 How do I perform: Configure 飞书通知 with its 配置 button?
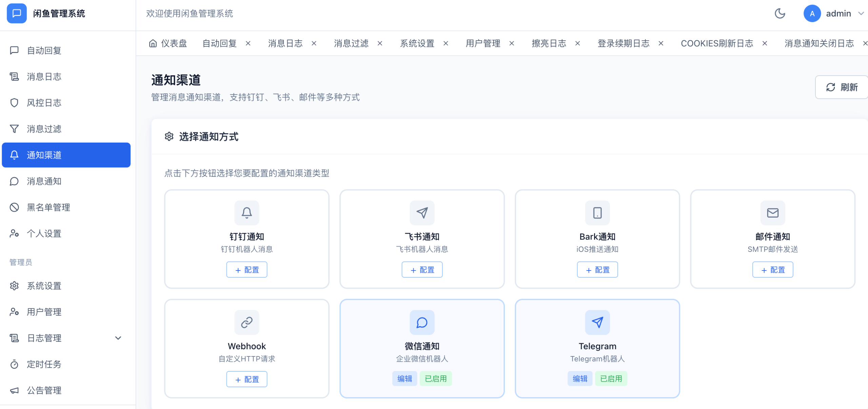pyautogui.click(x=422, y=269)
